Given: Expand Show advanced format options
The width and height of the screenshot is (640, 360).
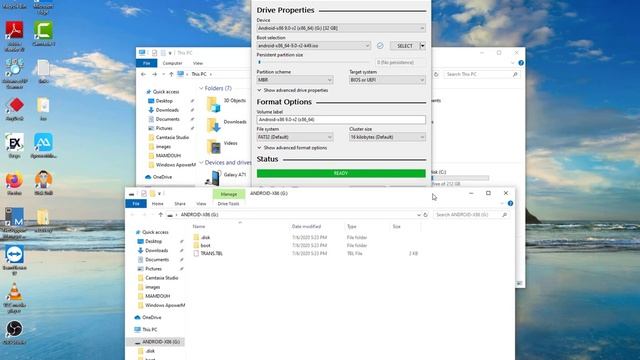Looking at the screenshot, I should coord(292,148).
